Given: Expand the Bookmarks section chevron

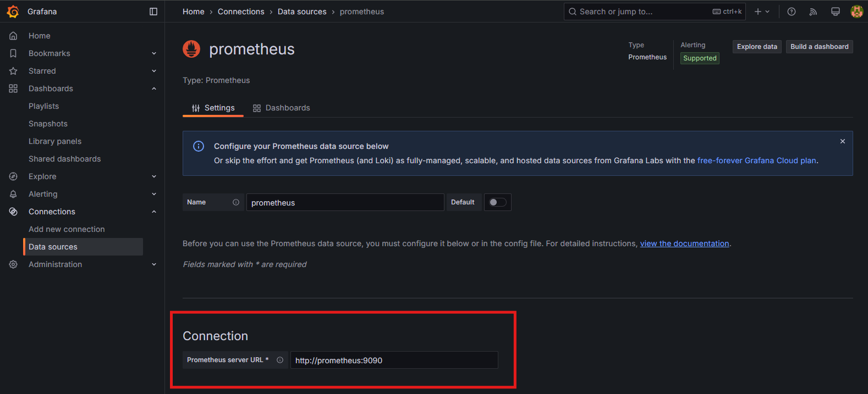Looking at the screenshot, I should [x=154, y=53].
